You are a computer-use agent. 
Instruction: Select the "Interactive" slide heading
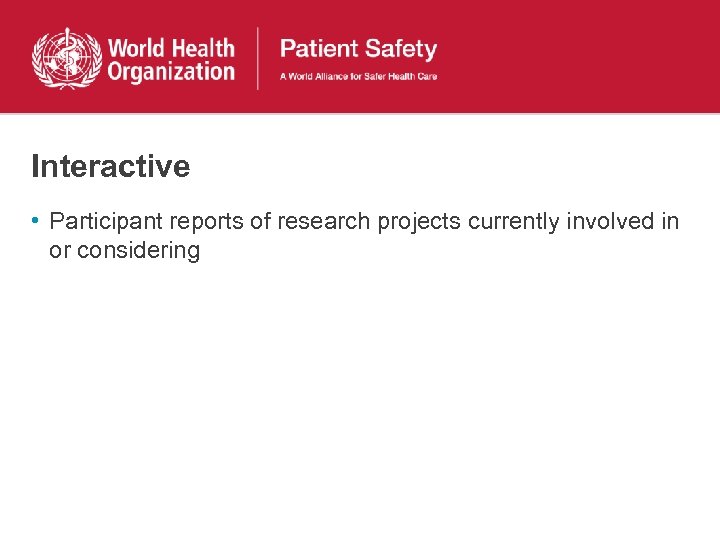(110, 166)
